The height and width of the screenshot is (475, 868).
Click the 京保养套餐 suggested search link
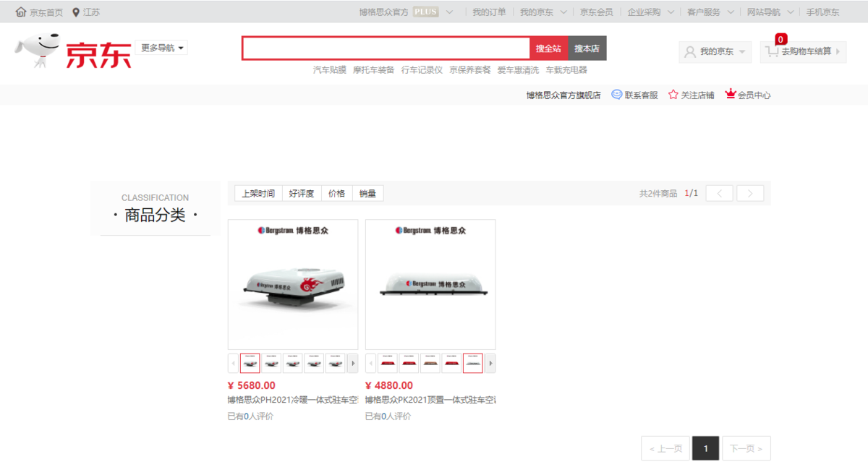pyautogui.click(x=470, y=70)
